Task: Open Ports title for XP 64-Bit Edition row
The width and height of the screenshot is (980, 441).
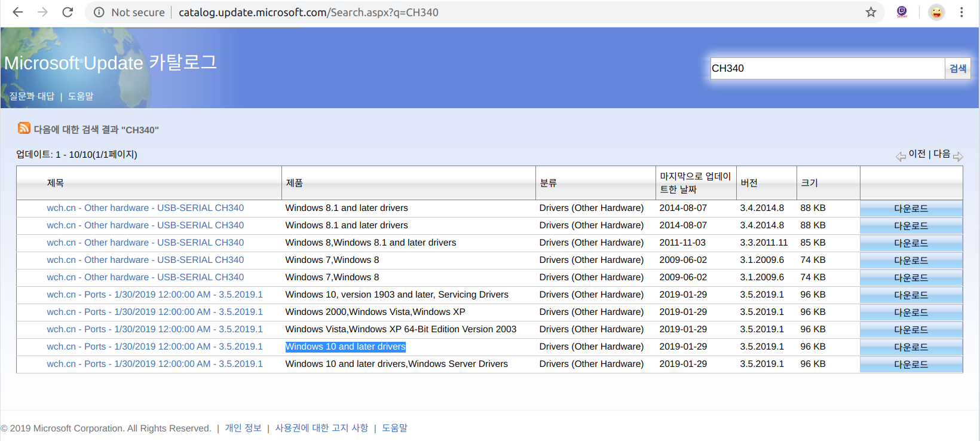Action: point(155,329)
